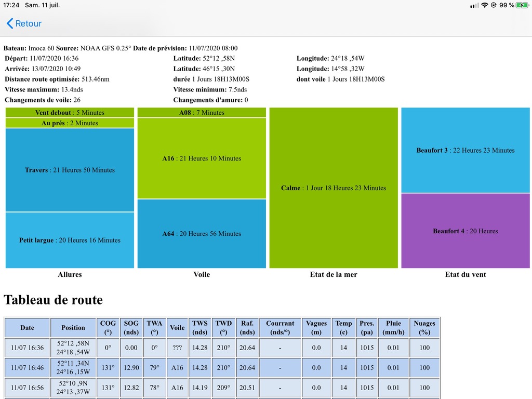Click the Tableau de route heading

[53, 300]
